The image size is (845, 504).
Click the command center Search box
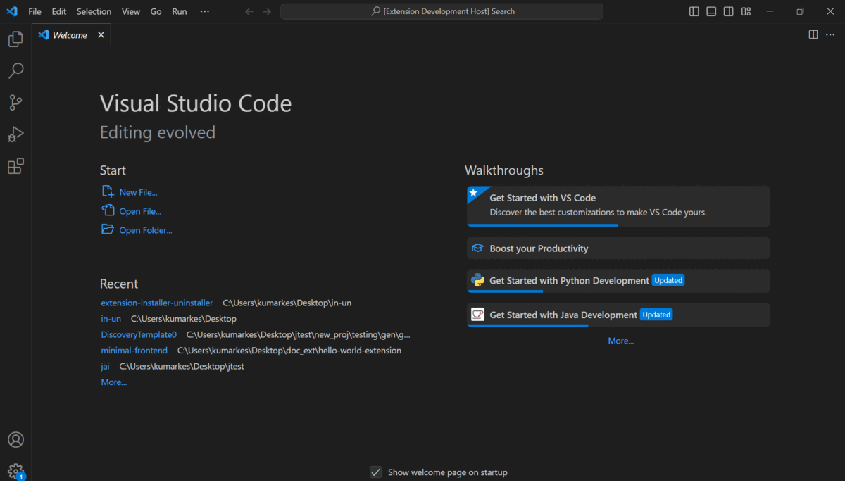tap(442, 11)
